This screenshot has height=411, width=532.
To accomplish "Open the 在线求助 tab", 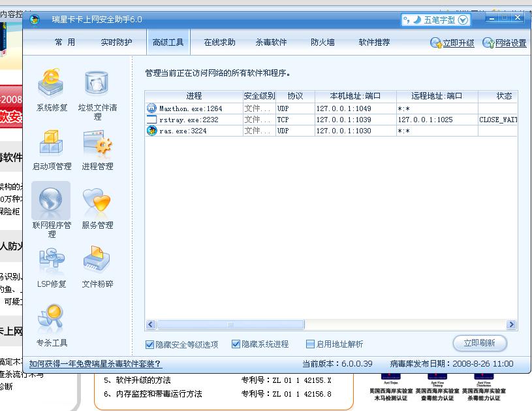I will click(x=219, y=42).
